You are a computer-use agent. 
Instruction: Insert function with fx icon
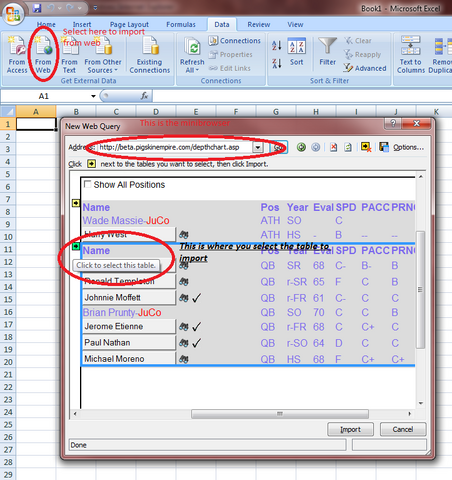(144, 96)
